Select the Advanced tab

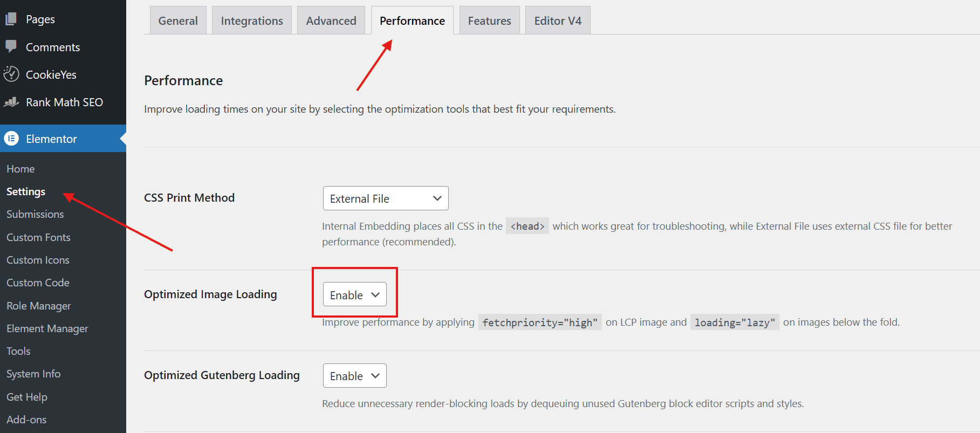(x=331, y=20)
